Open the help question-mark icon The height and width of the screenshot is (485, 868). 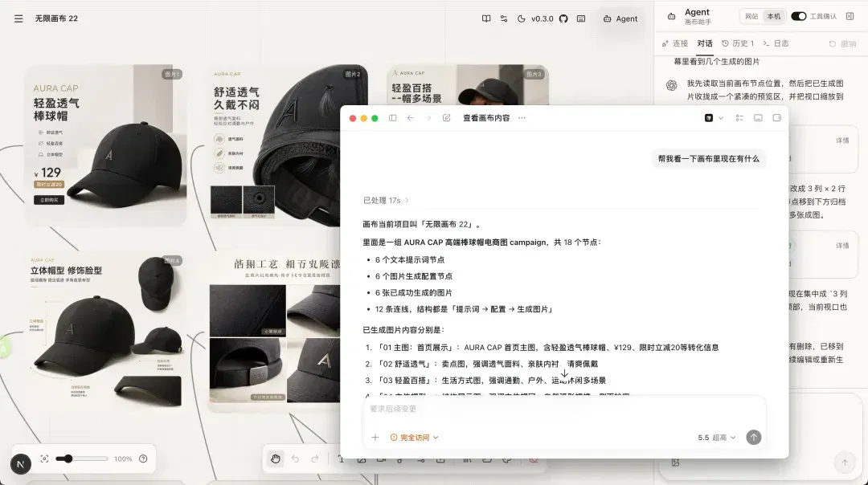tap(143, 459)
